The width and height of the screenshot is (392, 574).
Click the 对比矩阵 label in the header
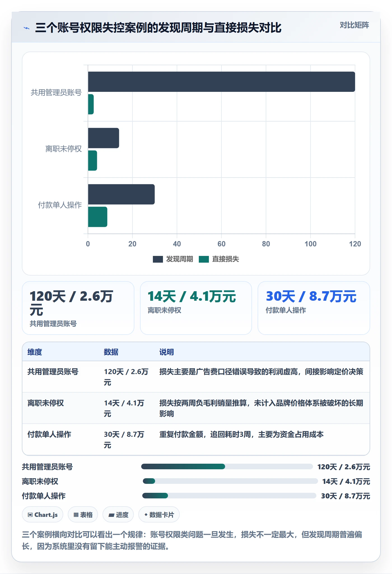click(x=354, y=25)
